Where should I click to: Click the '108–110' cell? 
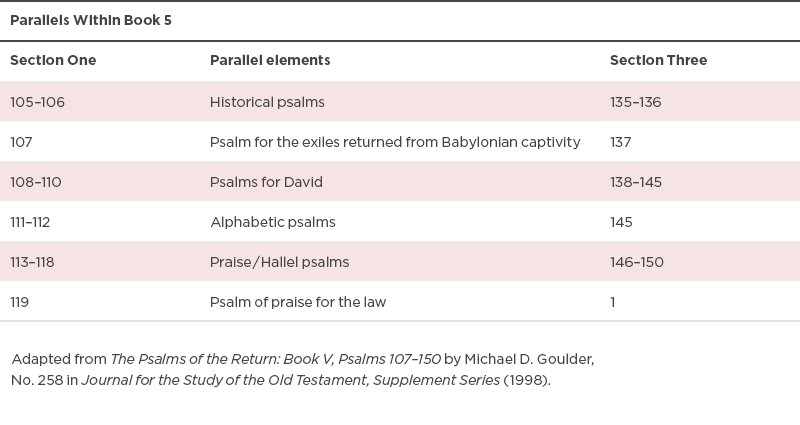36,182
